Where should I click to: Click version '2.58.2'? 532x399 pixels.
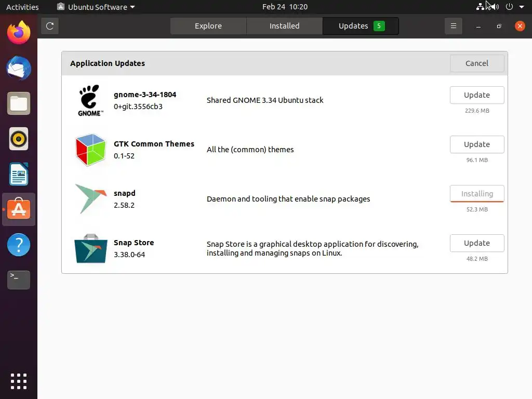click(x=124, y=205)
